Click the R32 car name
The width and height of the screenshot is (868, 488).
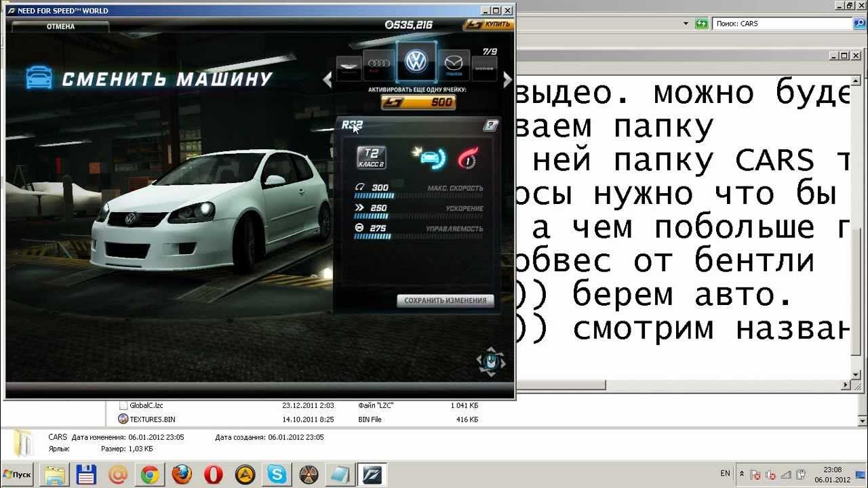[352, 125]
